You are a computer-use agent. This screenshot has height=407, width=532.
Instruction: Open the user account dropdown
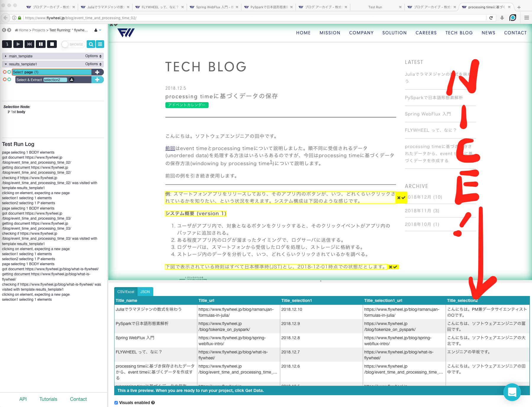[x=98, y=30]
